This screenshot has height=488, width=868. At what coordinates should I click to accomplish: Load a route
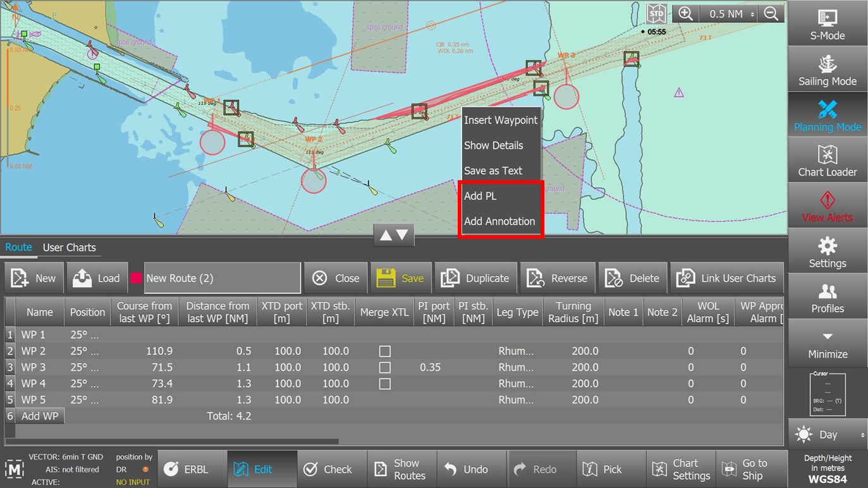[97, 278]
